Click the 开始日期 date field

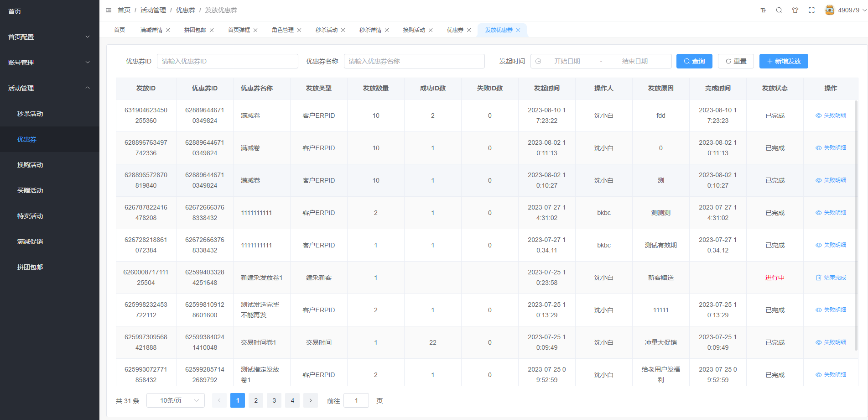(x=567, y=61)
